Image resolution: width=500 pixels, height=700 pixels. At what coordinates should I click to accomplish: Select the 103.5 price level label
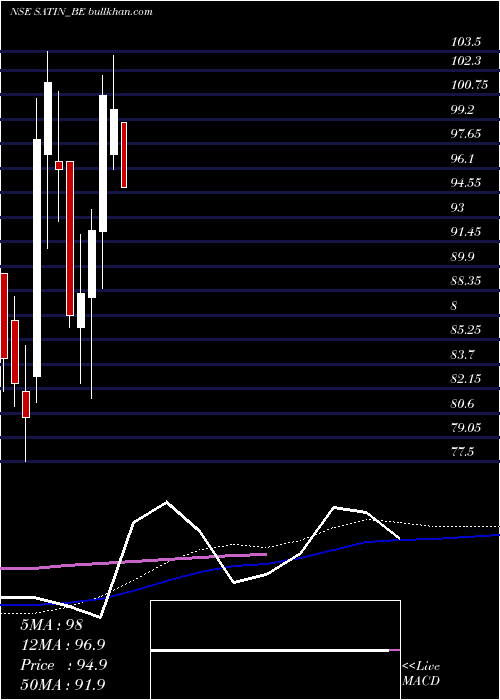coord(466,42)
